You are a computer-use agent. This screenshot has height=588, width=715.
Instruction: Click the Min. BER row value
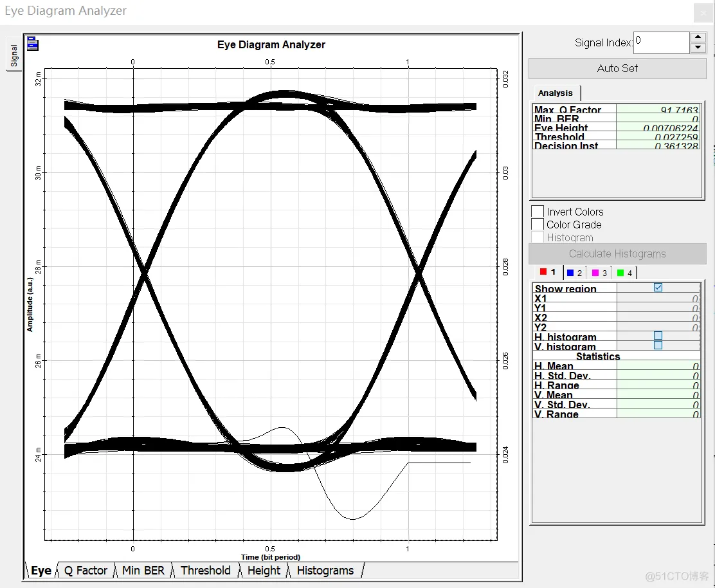click(658, 118)
